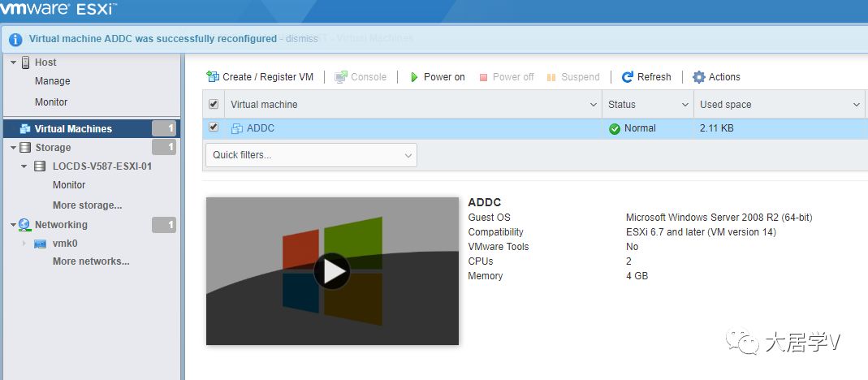The width and height of the screenshot is (868, 380).
Task: Open Console for the VM
Action: pos(361,77)
